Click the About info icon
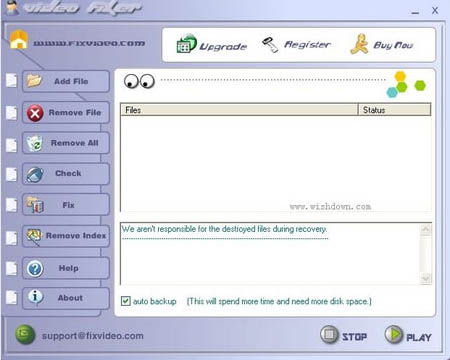 [35, 297]
